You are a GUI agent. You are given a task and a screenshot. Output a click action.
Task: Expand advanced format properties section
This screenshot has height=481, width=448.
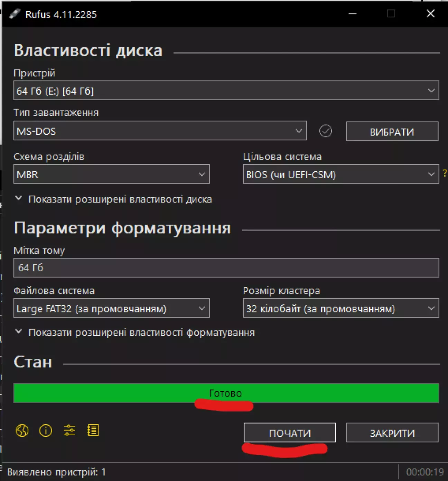click(135, 332)
